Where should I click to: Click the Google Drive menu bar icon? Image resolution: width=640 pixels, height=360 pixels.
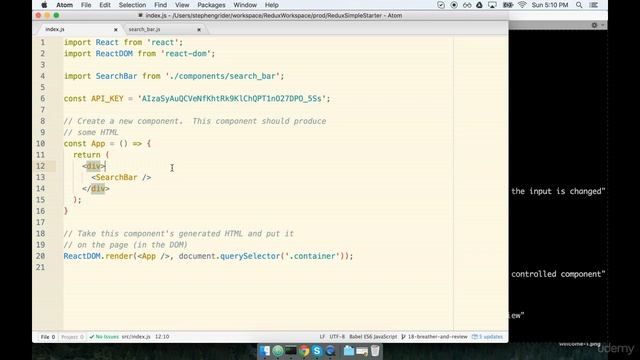coord(480,5)
